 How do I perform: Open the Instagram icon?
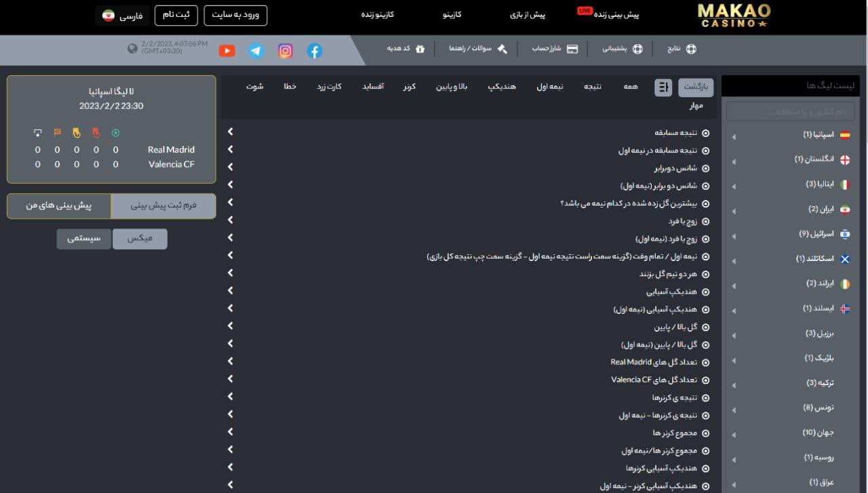285,50
